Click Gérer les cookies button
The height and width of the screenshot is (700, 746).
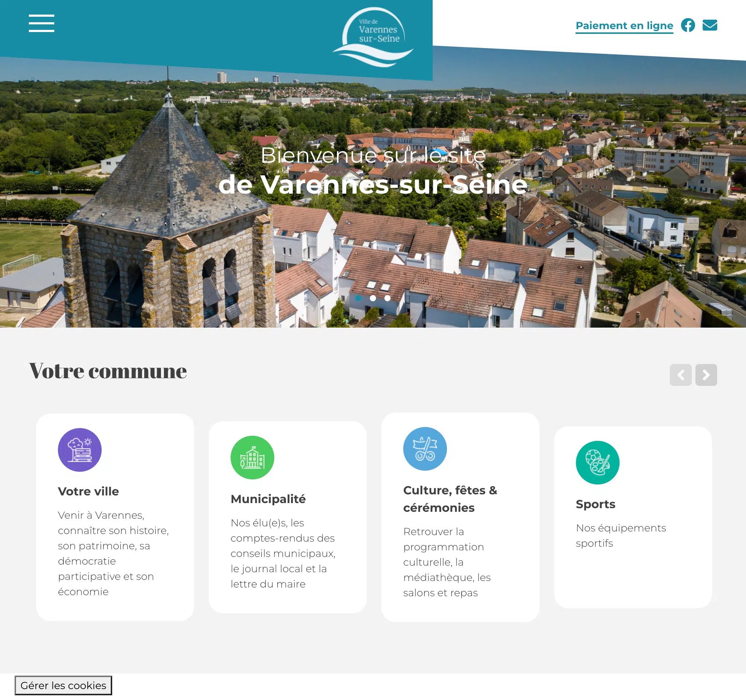pyautogui.click(x=63, y=685)
